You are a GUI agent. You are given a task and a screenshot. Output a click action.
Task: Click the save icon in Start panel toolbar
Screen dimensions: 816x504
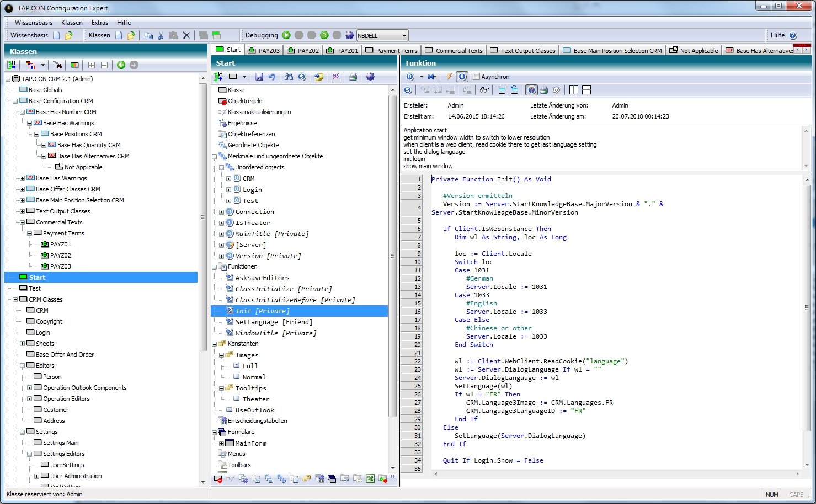(x=259, y=77)
